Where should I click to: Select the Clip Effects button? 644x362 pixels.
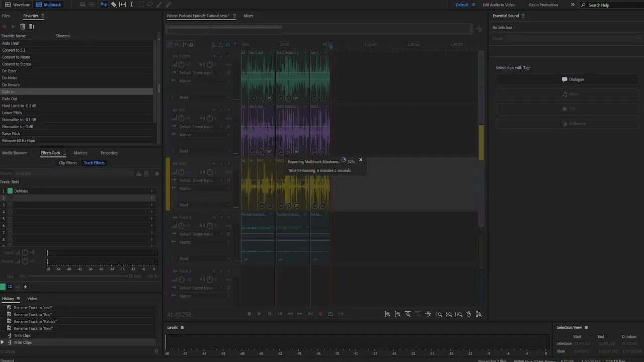pos(68,163)
